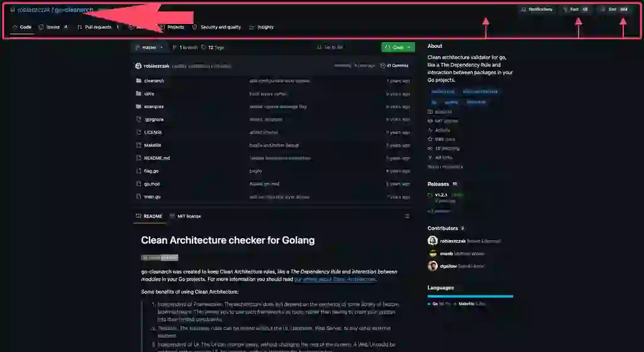Open robiaszczak contributor profile

[453, 241]
